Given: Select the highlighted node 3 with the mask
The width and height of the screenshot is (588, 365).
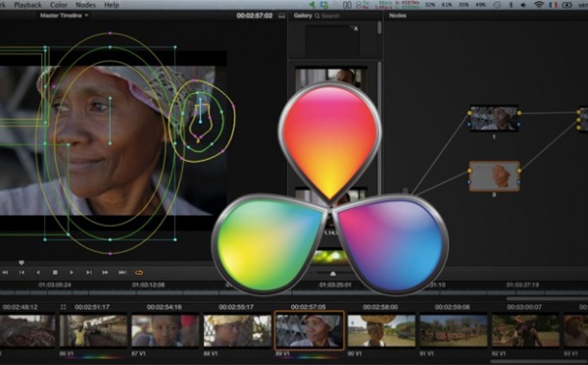Looking at the screenshot, I should 494,176.
